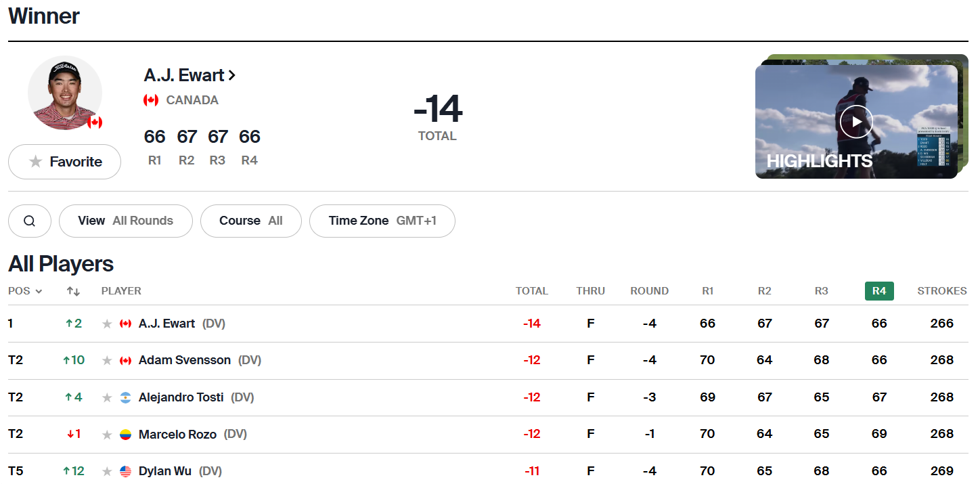Toggle favorite star for A.J. Ewart row
Viewport: 980px width, 484px height.
click(x=107, y=324)
